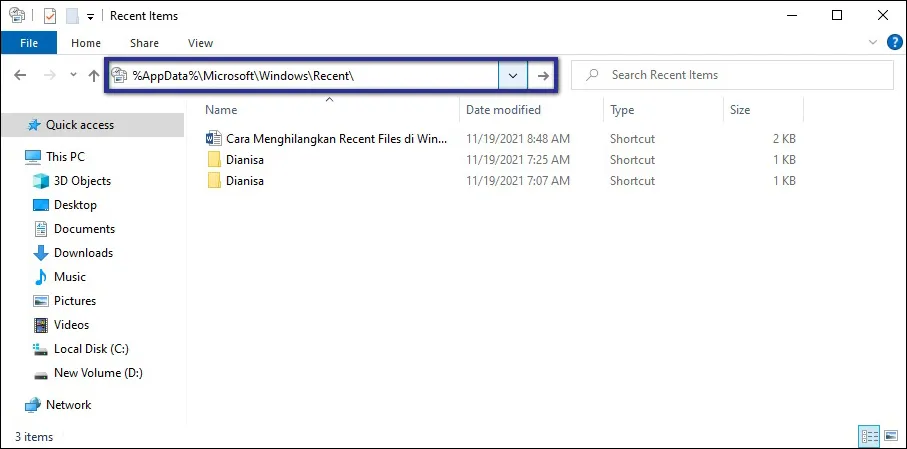Select Quick access in the navigation pane
This screenshot has height=449, width=907.
[93, 125]
